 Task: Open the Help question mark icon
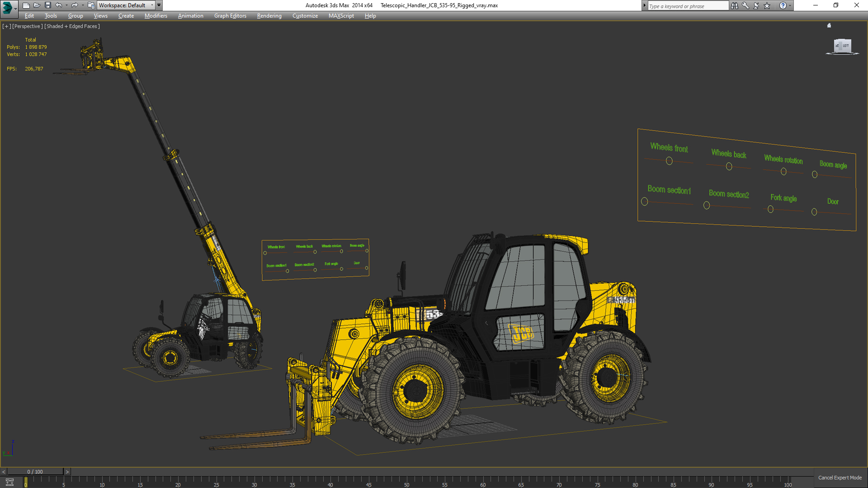783,5
